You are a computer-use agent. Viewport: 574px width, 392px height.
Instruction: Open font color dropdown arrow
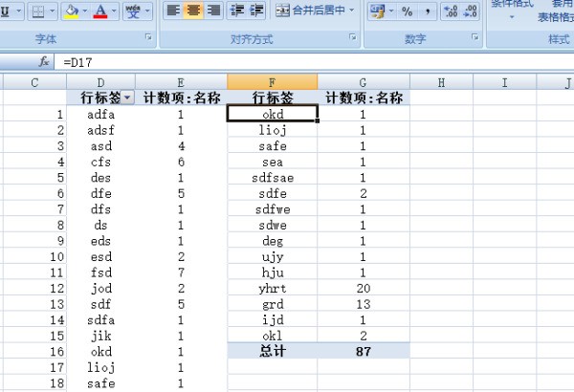pos(114,11)
